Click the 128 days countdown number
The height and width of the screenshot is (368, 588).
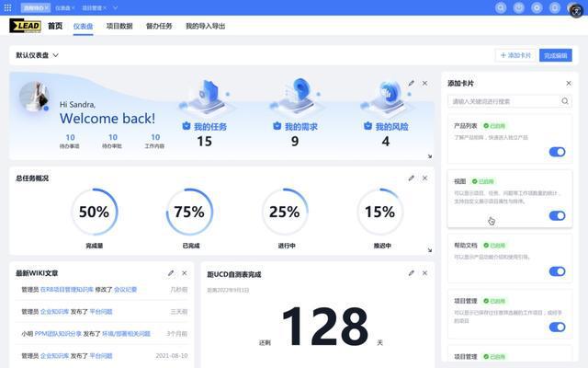(325, 326)
